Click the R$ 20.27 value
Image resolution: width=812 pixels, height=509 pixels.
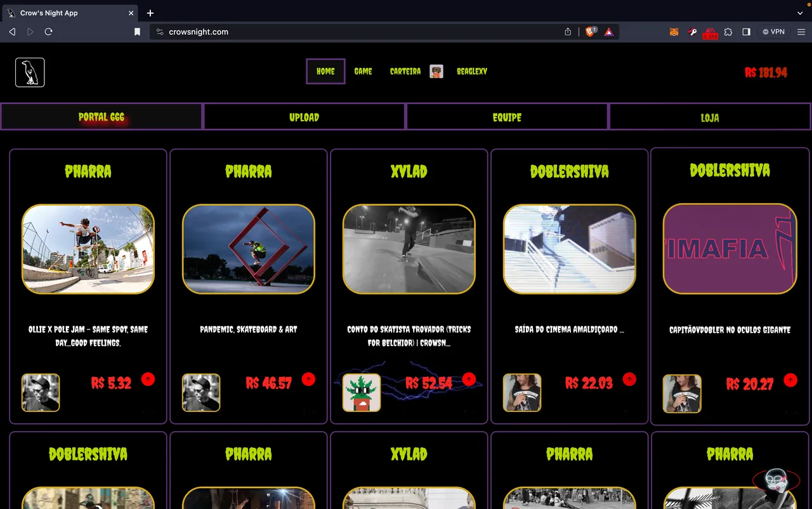click(x=750, y=384)
